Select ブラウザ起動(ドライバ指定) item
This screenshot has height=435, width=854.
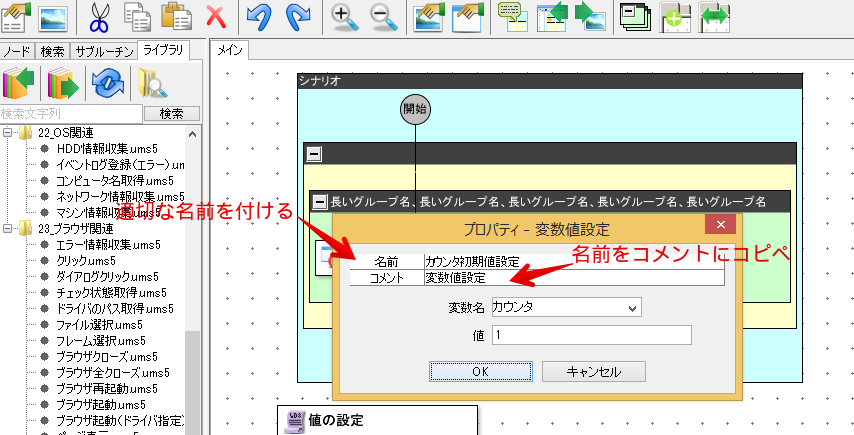[120, 421]
